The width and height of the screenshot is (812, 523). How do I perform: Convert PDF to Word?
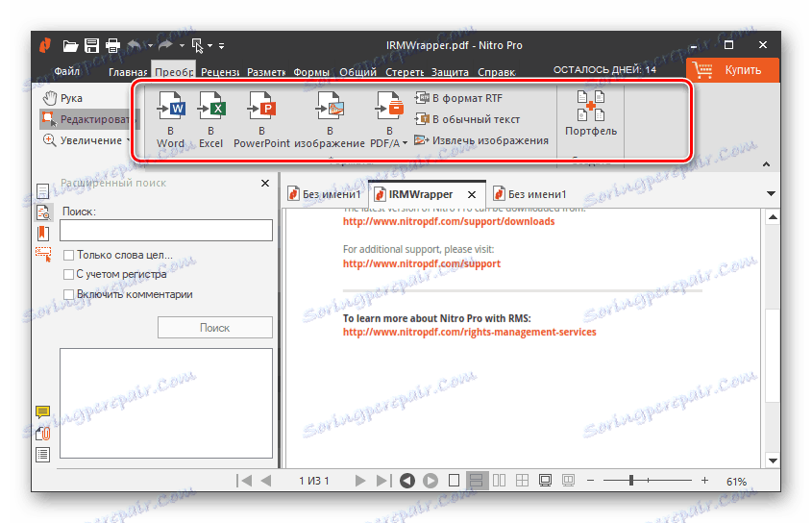tap(170, 120)
